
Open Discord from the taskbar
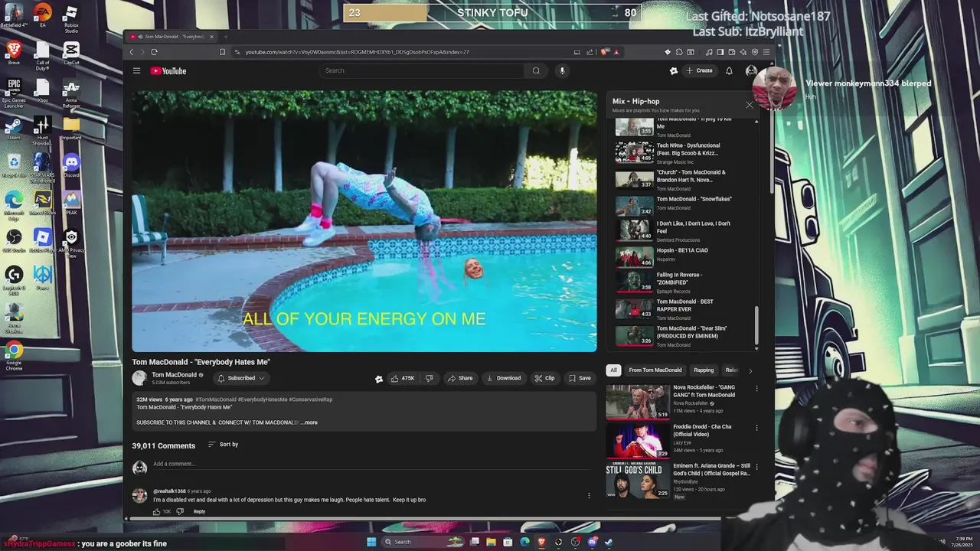tap(592, 542)
